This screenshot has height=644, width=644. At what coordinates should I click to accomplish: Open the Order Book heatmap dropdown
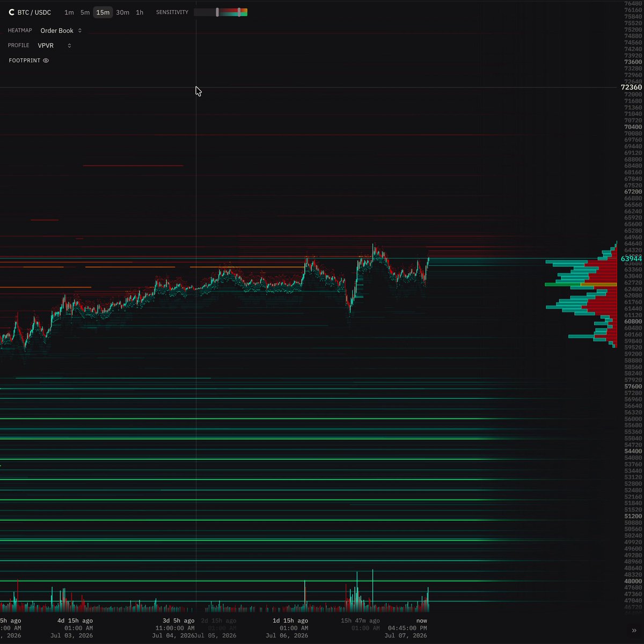[x=61, y=31]
